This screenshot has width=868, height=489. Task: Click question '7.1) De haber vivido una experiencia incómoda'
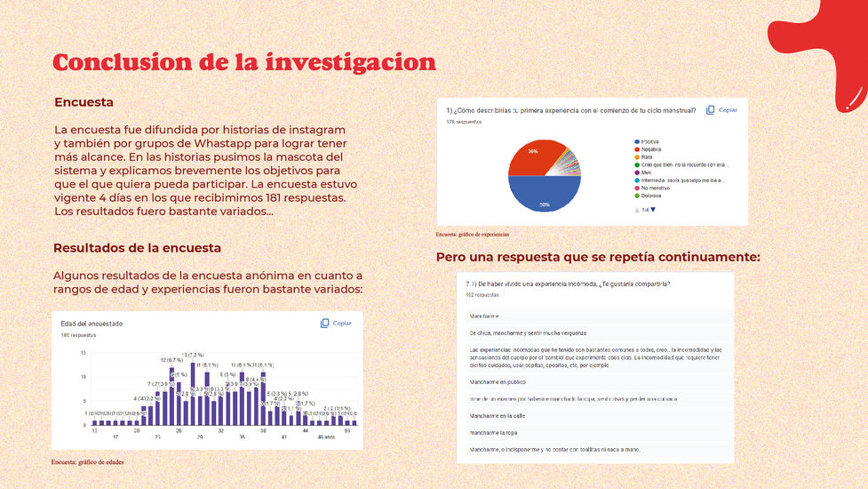[568, 284]
